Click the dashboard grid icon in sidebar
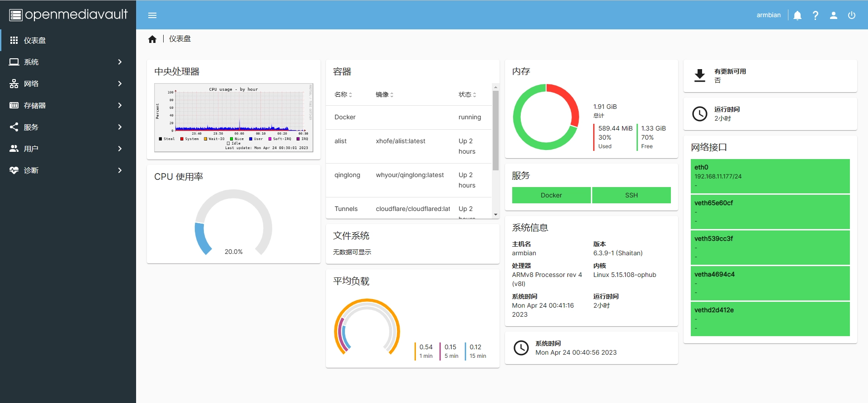The height and width of the screenshot is (403, 868). pyautogui.click(x=14, y=40)
